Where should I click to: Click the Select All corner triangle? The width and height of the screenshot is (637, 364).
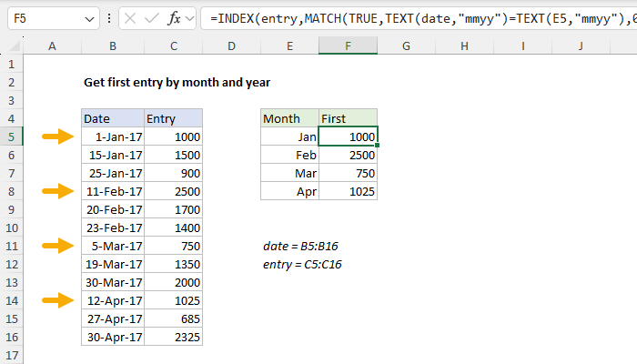pos(15,46)
